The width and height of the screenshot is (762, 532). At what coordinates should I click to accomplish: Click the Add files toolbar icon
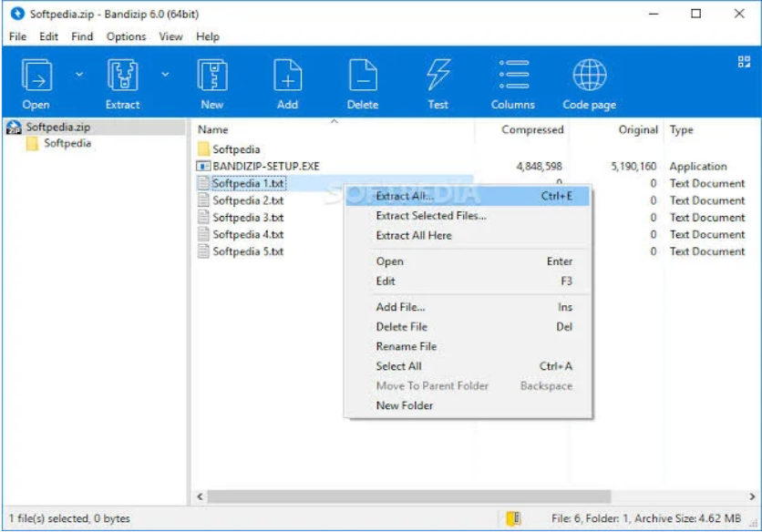click(287, 76)
